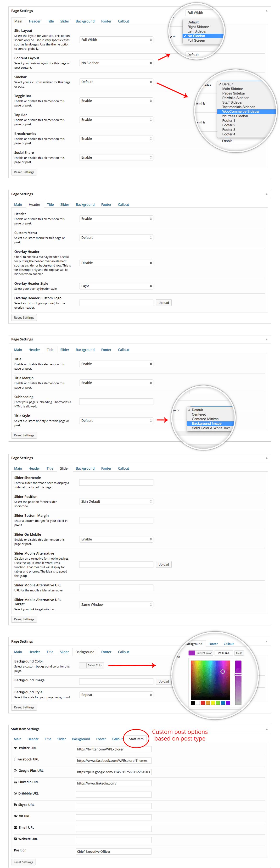Click the VK icon
The image size is (280, 868).
point(16,816)
